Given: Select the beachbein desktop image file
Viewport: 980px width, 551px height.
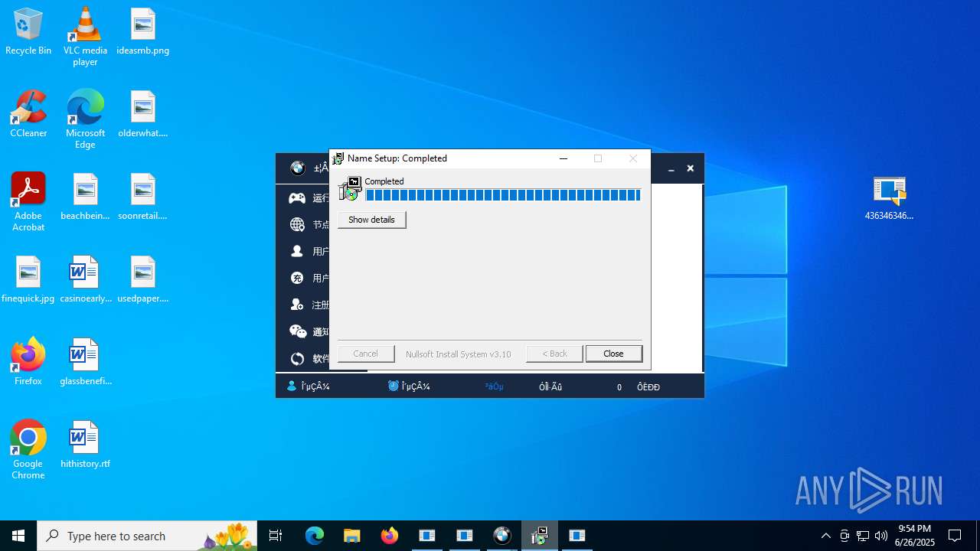Looking at the screenshot, I should tap(85, 197).
